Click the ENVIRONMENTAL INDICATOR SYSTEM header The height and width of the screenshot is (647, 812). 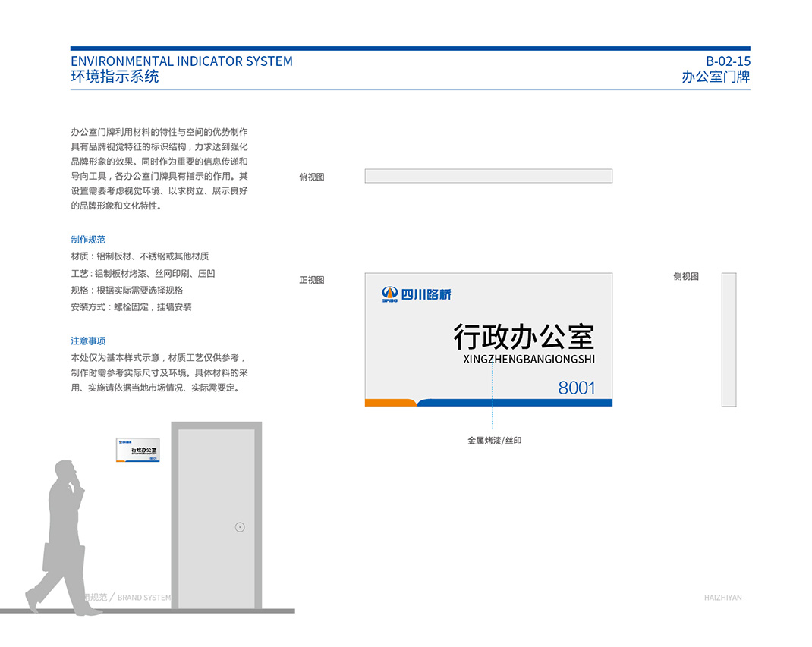[x=181, y=61]
